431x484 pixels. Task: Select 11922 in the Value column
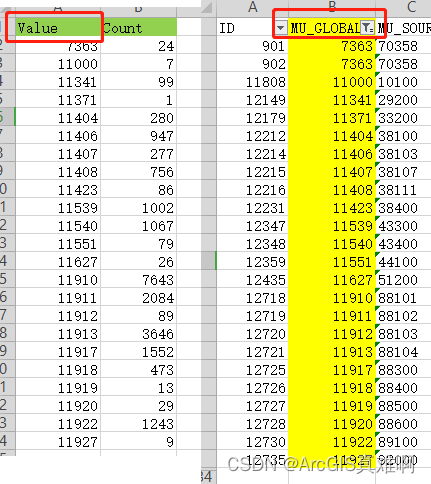[58, 424]
